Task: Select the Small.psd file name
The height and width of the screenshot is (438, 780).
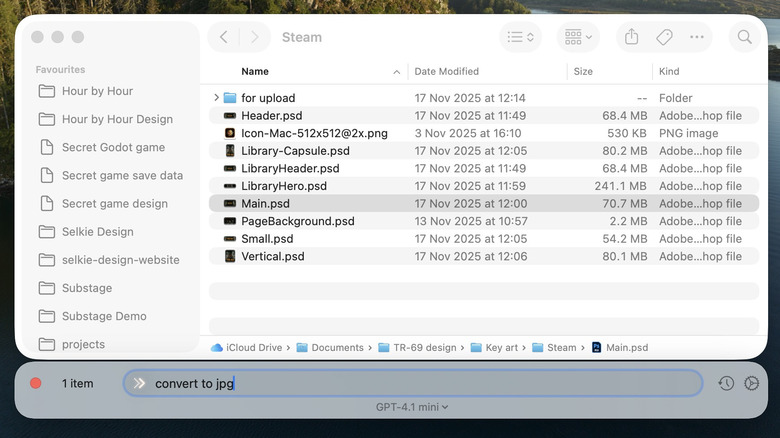Action: (267, 238)
